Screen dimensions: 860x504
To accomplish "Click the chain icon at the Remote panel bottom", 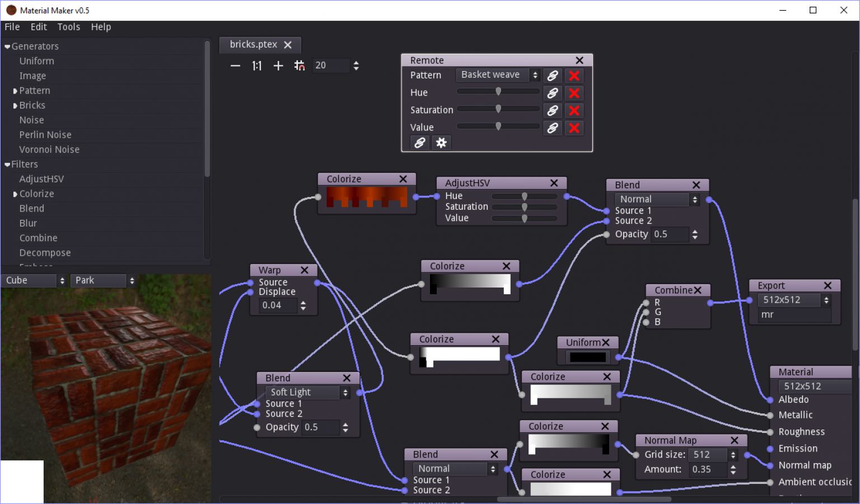I will (419, 143).
